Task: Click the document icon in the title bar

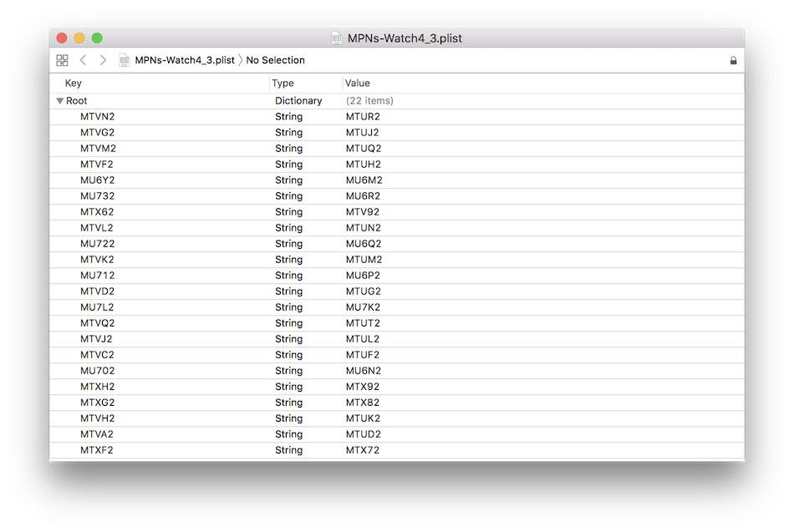Action: click(x=337, y=38)
